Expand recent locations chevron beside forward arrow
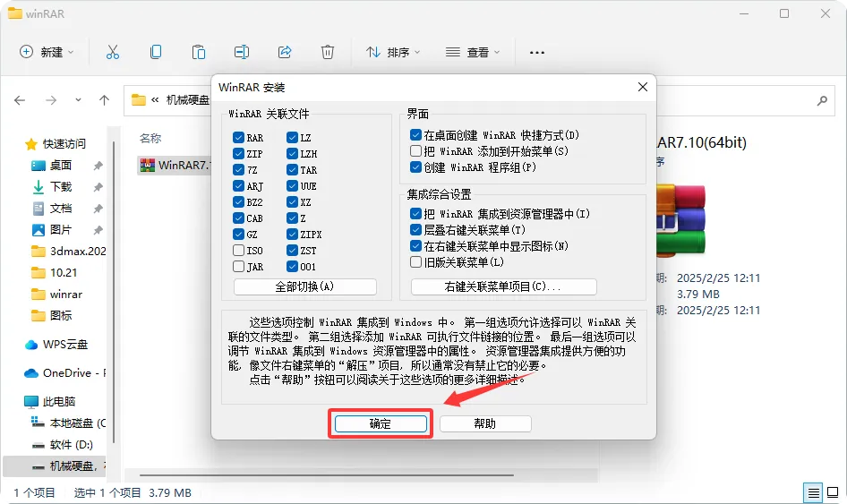 coord(78,100)
